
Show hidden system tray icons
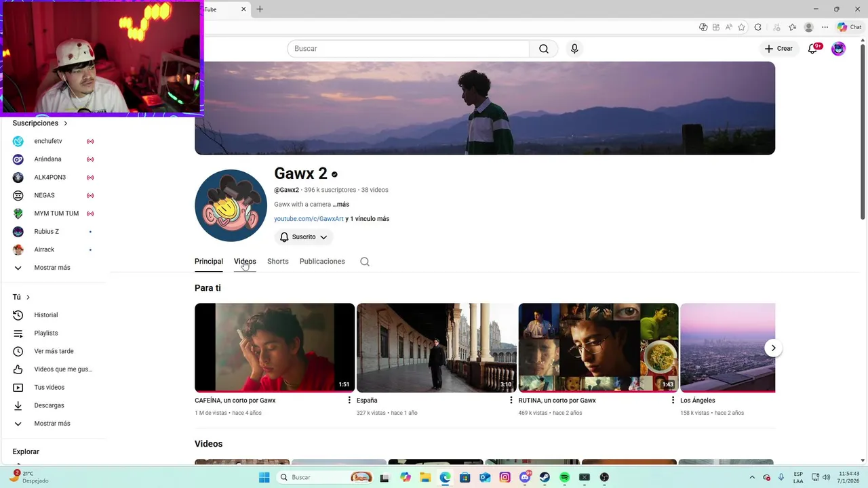pos(751,477)
